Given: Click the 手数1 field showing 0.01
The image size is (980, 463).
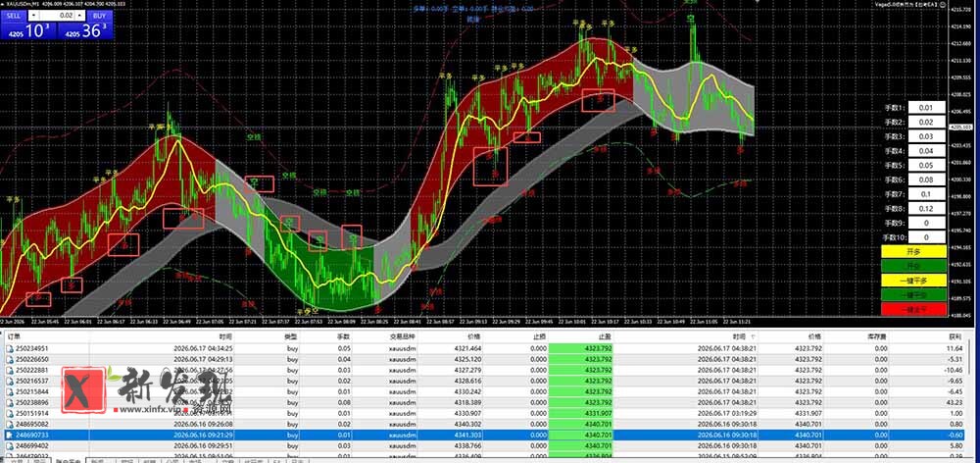Looking at the screenshot, I should coord(927,108).
